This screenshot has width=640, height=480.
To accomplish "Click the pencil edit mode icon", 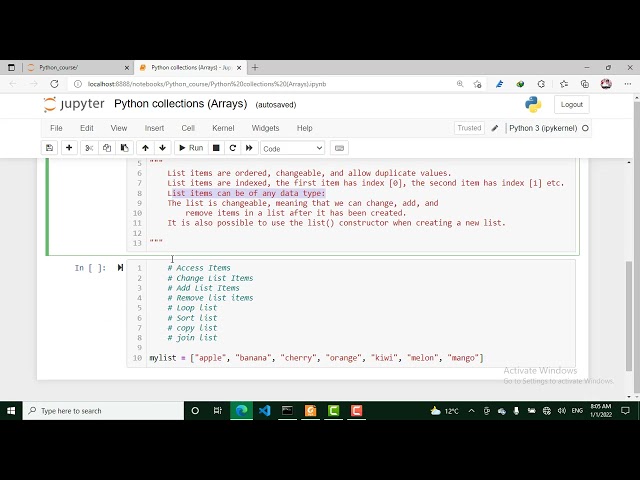I will click(x=495, y=128).
